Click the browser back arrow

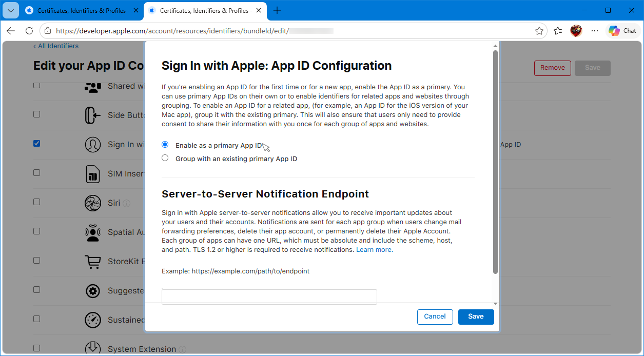click(x=11, y=31)
